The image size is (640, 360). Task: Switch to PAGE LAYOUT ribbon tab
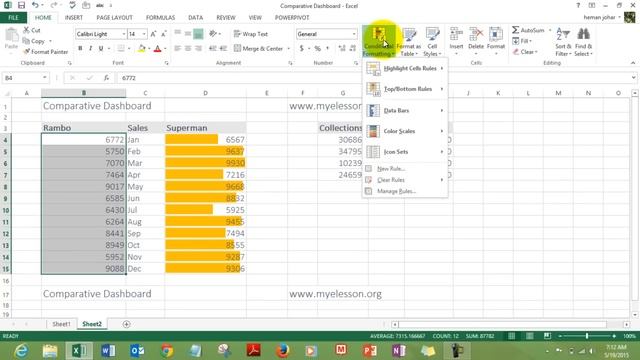click(114, 18)
